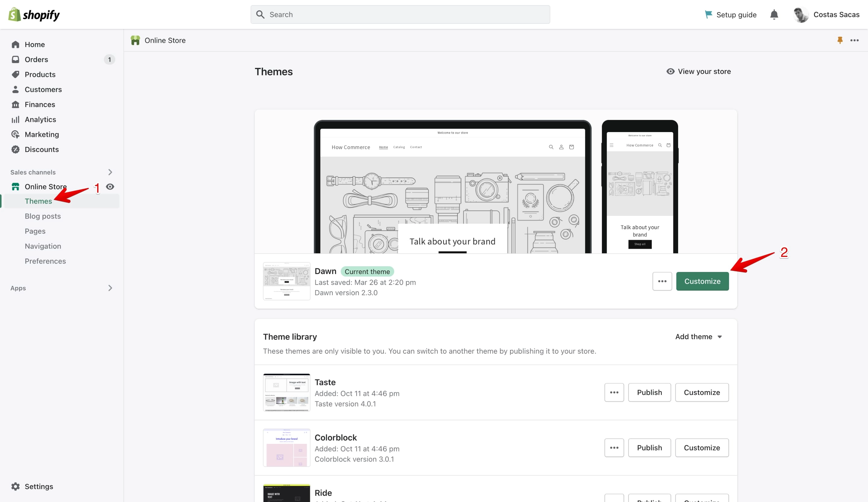The width and height of the screenshot is (868, 502).
Task: Click the Marketing target icon
Action: (x=15, y=134)
